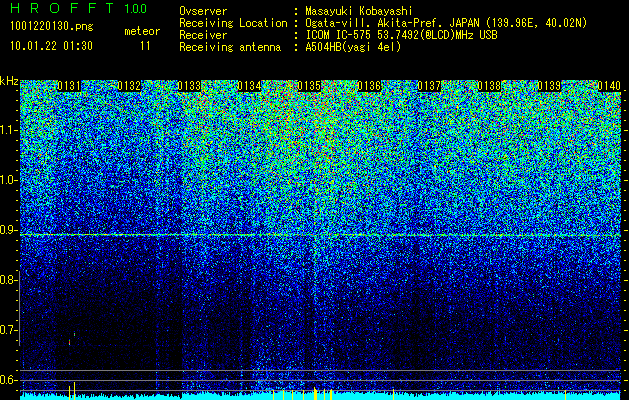
Task: Click the observer name Masayuki Kobayashi
Action: click(359, 11)
